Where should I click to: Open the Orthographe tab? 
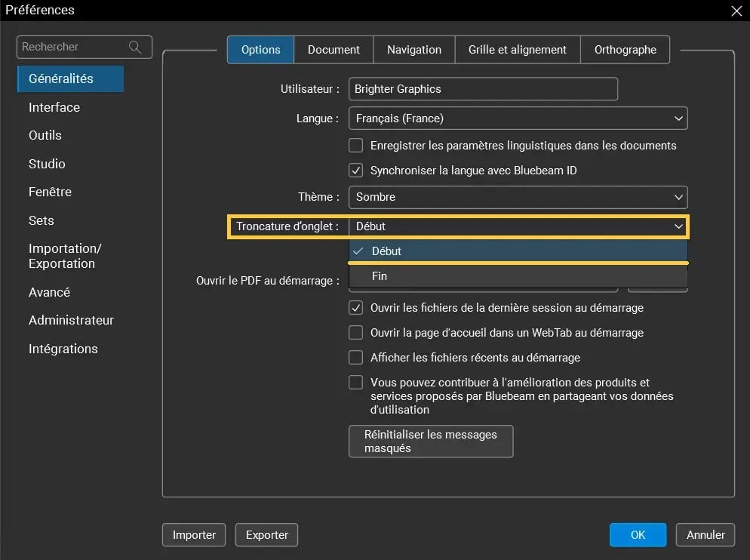click(x=625, y=49)
